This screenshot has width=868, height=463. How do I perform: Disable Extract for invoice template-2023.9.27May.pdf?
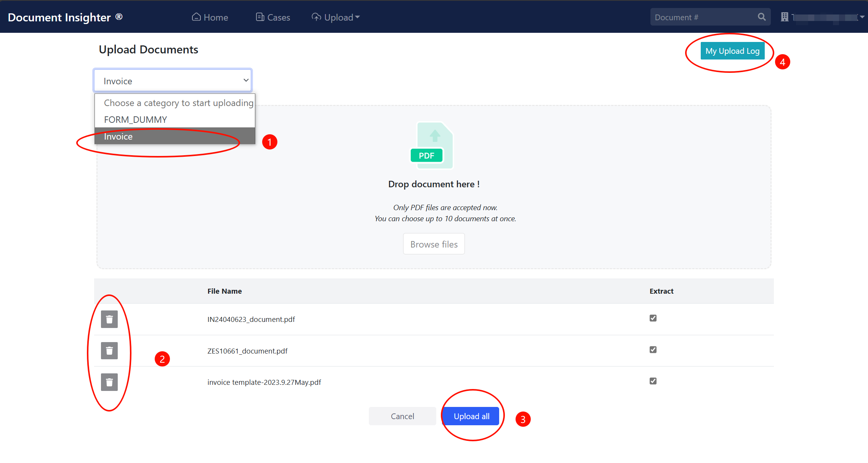point(653,381)
